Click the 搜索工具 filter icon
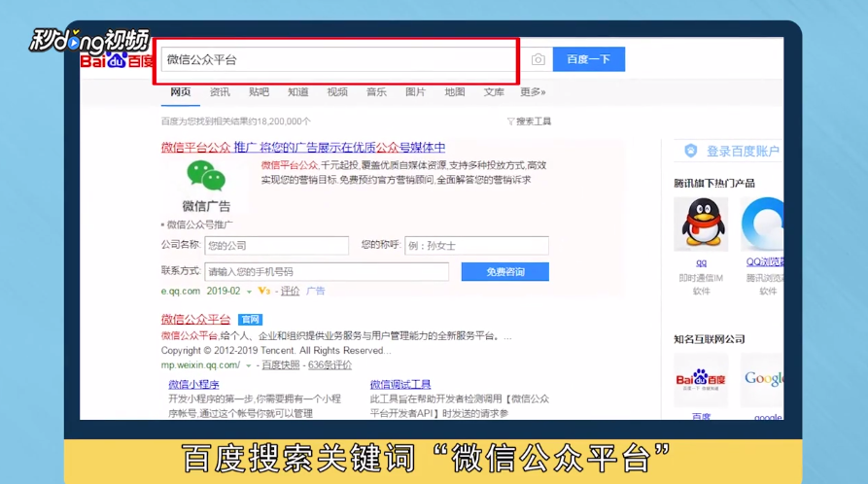Viewport: 868px width, 484px height. [510, 121]
